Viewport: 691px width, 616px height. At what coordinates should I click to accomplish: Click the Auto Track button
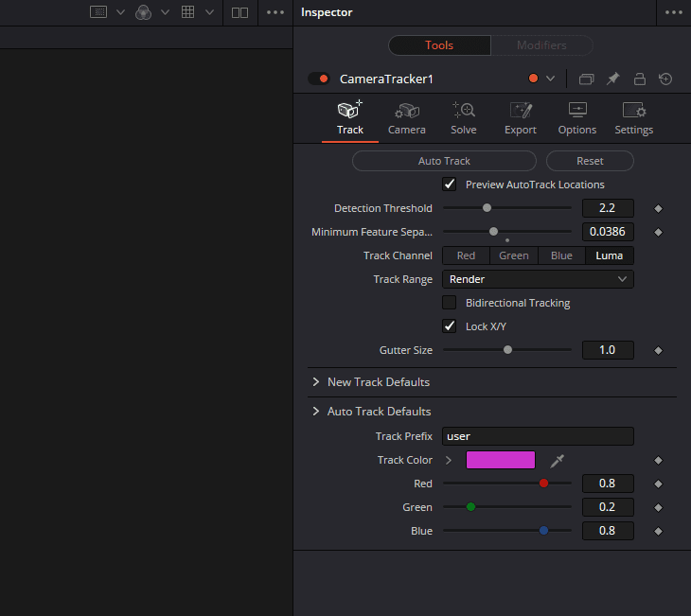[x=444, y=161]
